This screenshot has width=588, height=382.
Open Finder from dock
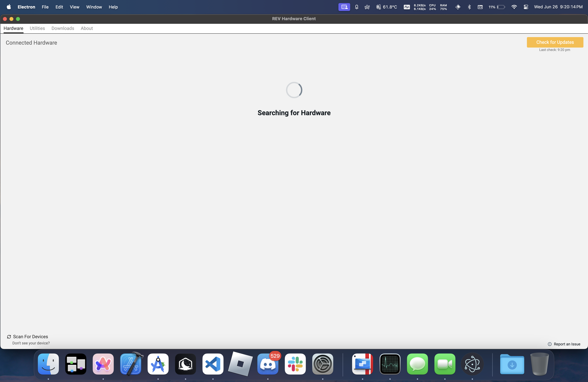(x=49, y=364)
